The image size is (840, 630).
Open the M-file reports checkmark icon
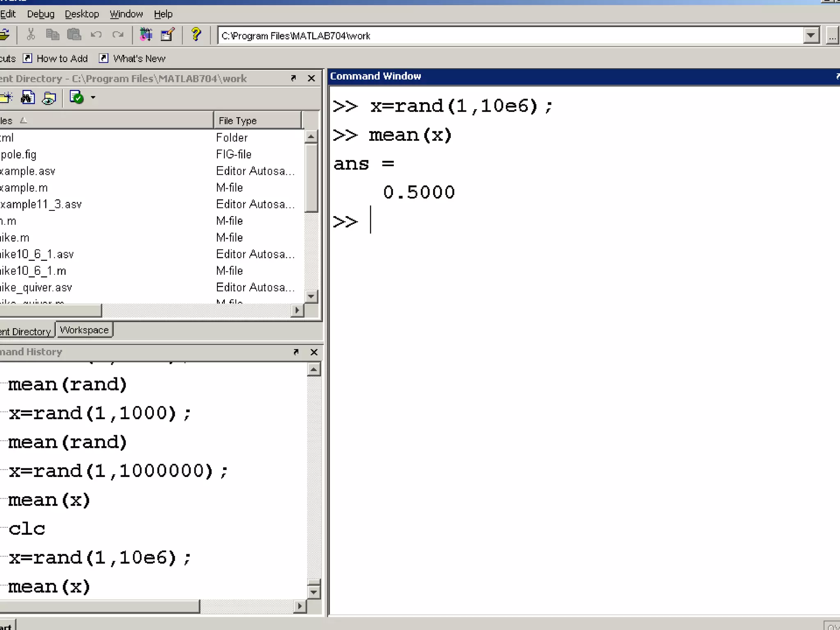(x=76, y=98)
